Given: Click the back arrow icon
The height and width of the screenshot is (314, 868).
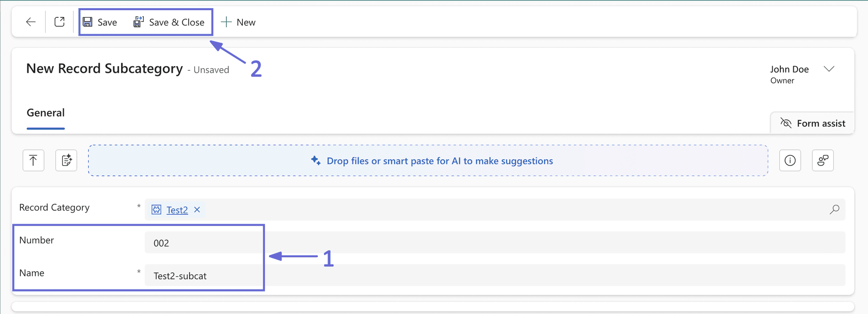Looking at the screenshot, I should pyautogui.click(x=31, y=22).
